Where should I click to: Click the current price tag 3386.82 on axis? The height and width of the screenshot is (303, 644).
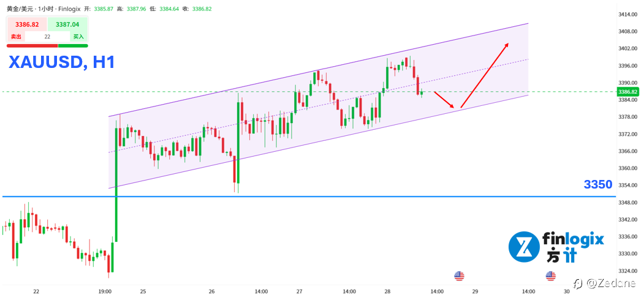tap(629, 92)
